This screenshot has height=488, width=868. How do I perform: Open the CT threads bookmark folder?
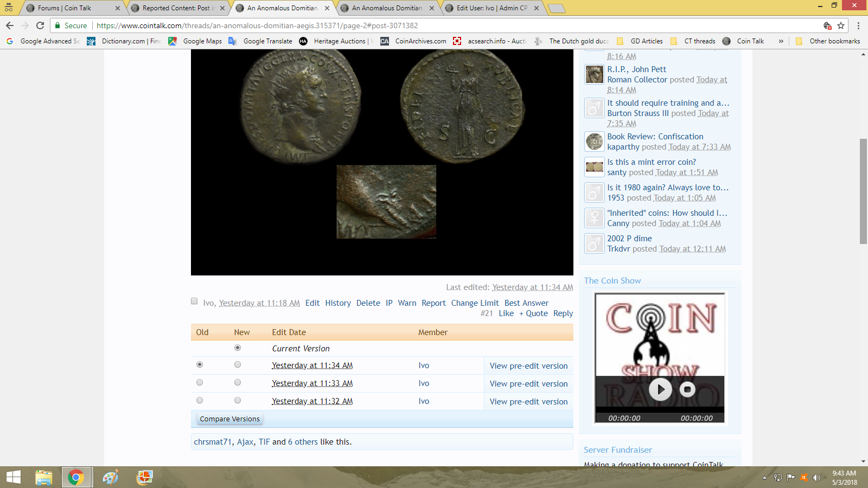coord(693,41)
